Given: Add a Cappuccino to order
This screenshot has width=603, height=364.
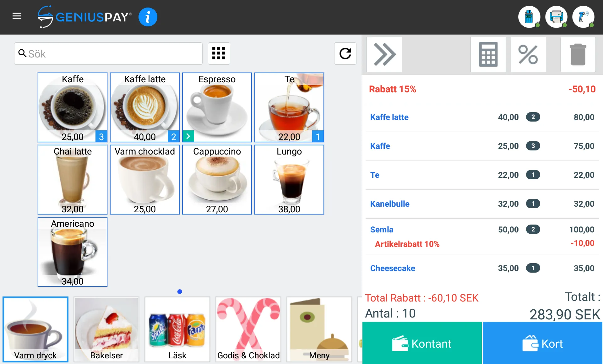Looking at the screenshot, I should tap(217, 180).
